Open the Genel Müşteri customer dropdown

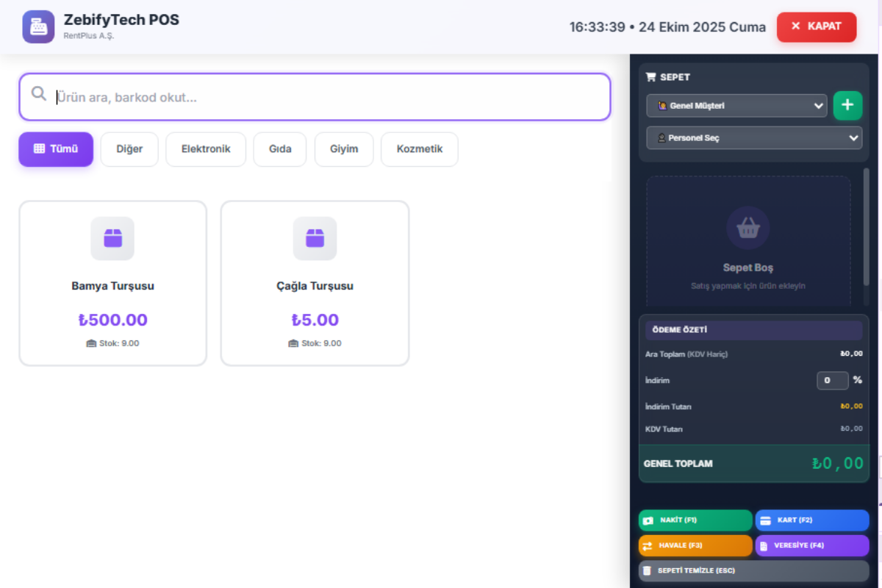[x=736, y=105]
